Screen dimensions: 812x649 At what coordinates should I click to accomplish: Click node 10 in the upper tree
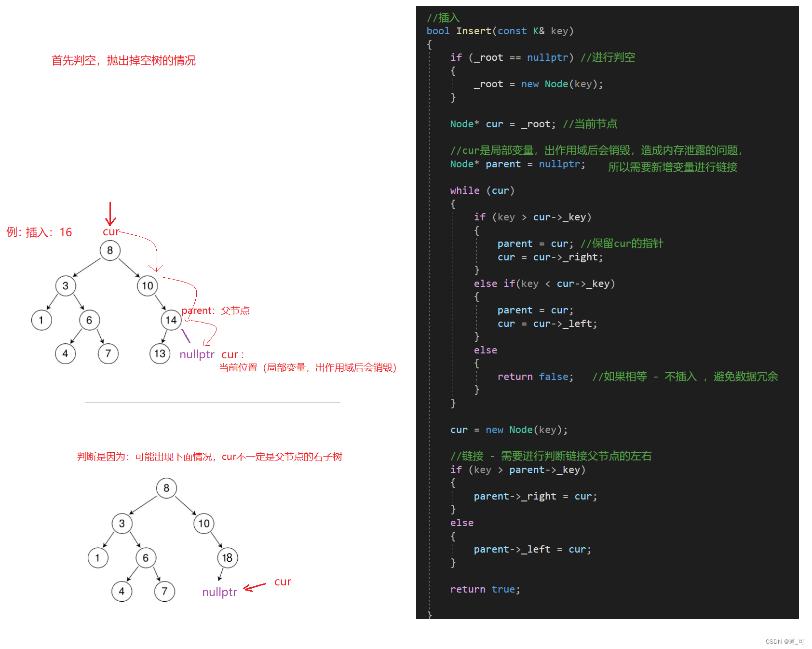click(148, 285)
